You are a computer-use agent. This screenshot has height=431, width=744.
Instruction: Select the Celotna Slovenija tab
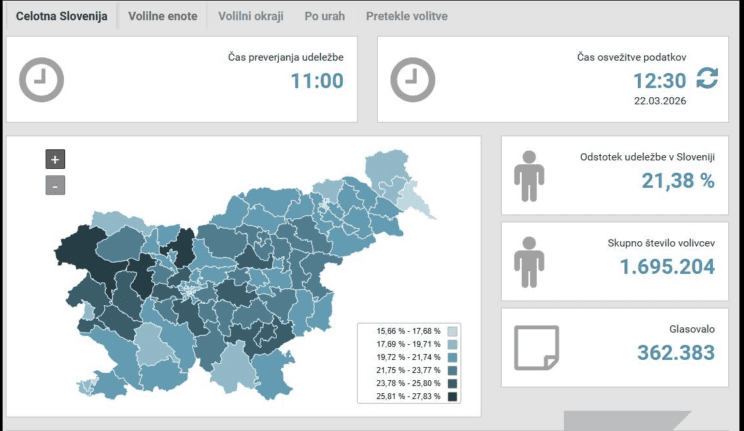click(62, 17)
